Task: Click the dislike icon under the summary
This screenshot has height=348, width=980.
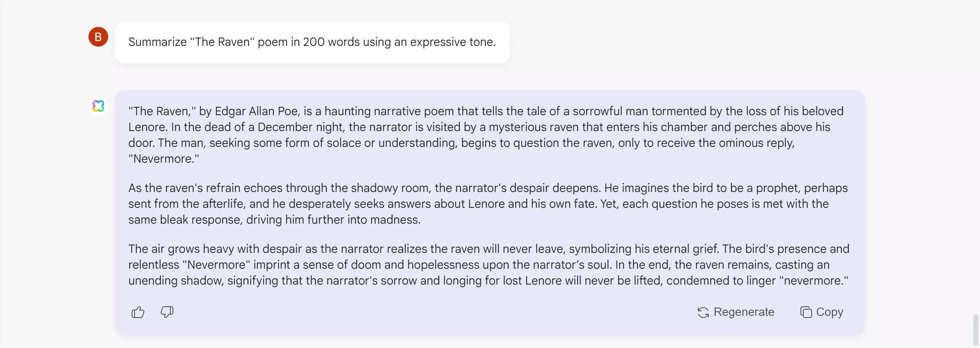Action: (166, 313)
